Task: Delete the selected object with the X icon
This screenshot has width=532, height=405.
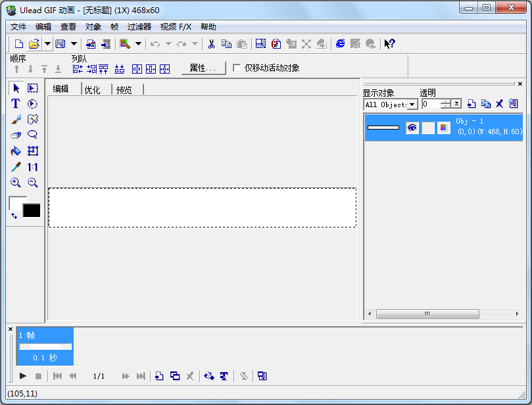Action: [x=500, y=103]
